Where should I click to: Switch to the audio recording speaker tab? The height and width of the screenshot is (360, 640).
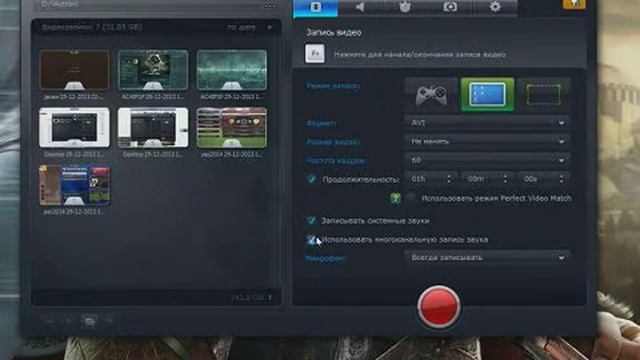360,7
